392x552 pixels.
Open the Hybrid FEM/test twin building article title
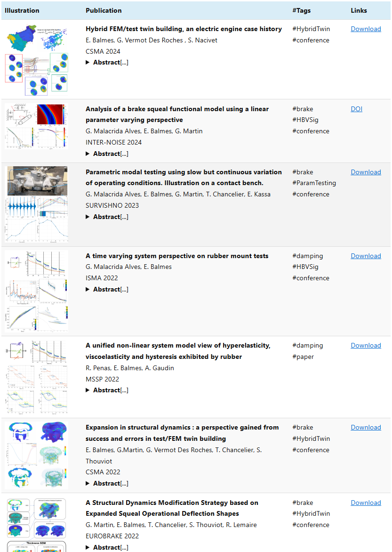pos(184,28)
